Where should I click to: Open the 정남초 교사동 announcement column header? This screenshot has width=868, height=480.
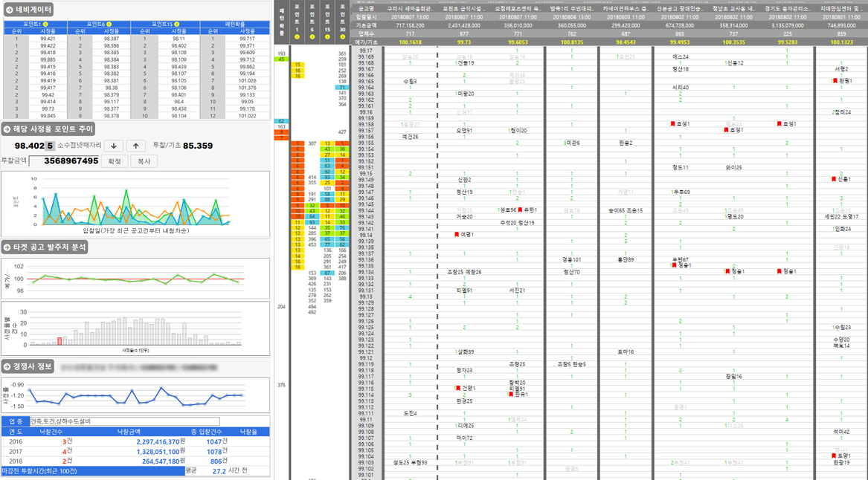(x=733, y=9)
